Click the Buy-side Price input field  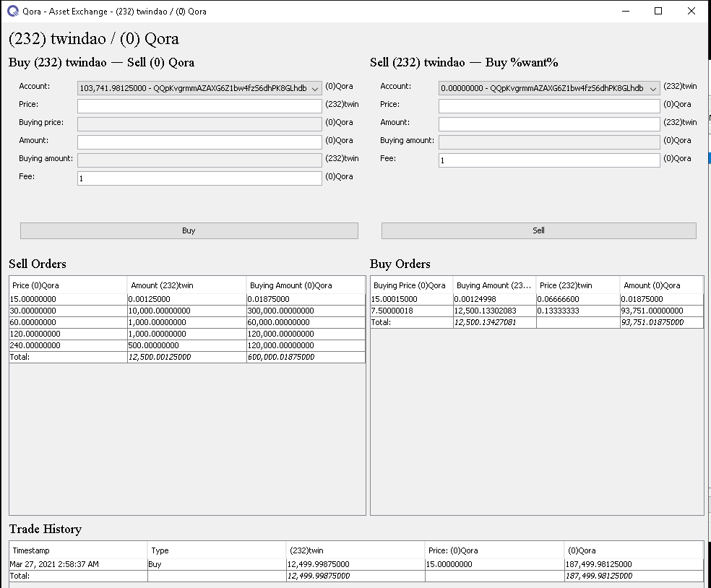point(199,106)
